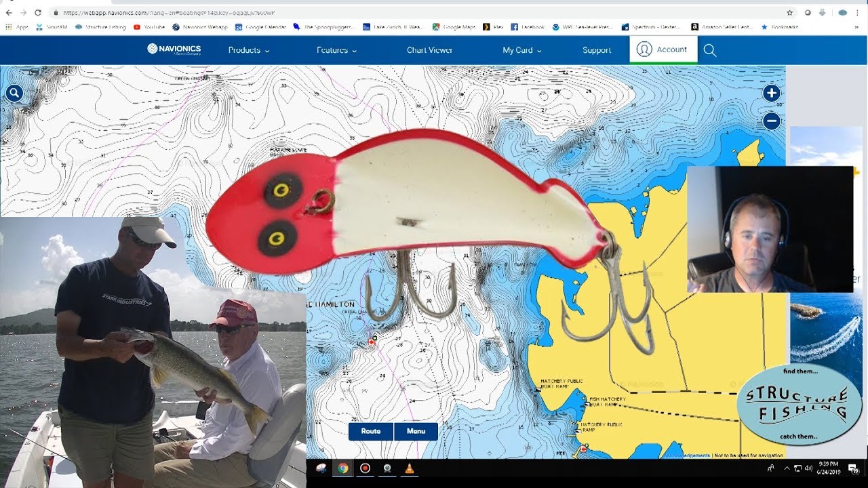Open the Google Maps bookmark
868x488 pixels.
point(454,27)
